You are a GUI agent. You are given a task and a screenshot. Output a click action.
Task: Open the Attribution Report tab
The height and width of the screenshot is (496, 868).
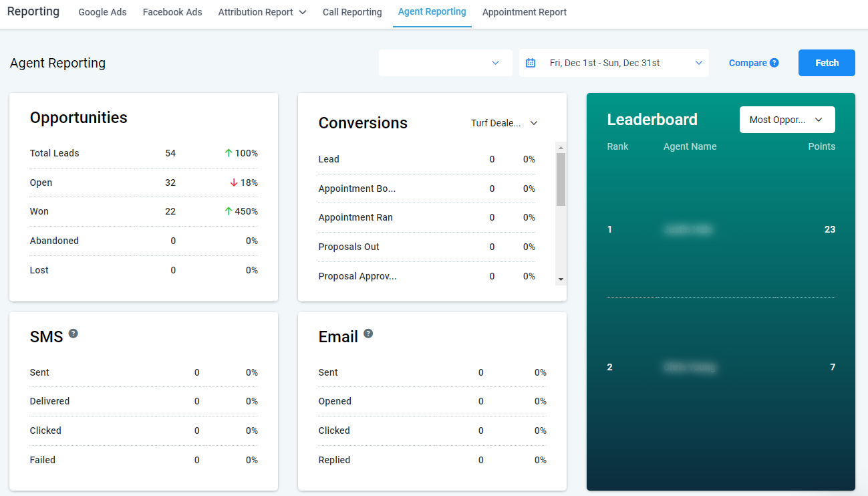click(255, 12)
